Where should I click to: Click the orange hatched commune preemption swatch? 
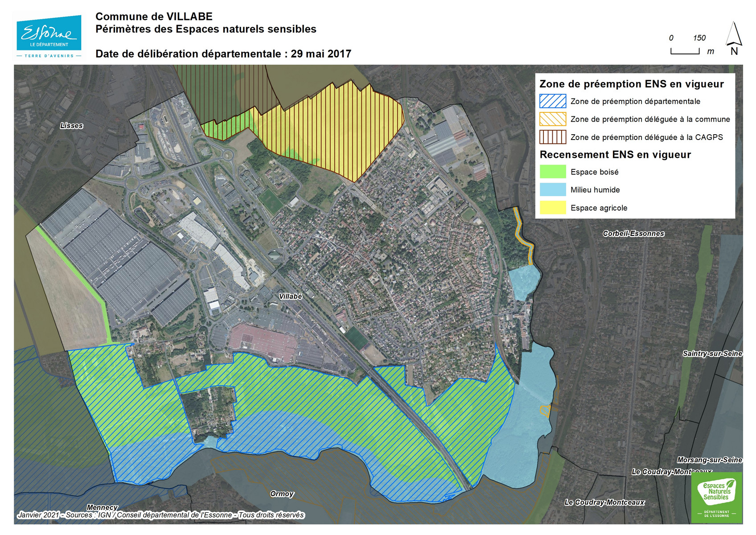click(x=553, y=119)
